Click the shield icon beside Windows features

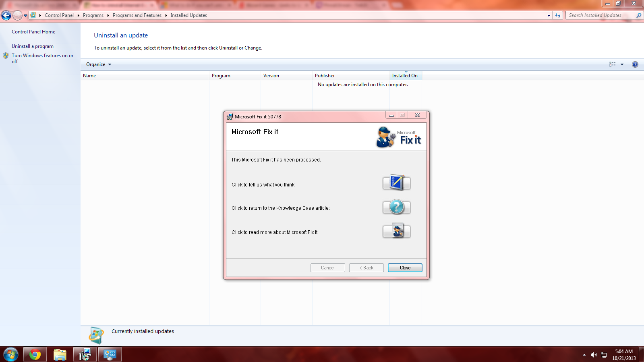pyautogui.click(x=6, y=56)
